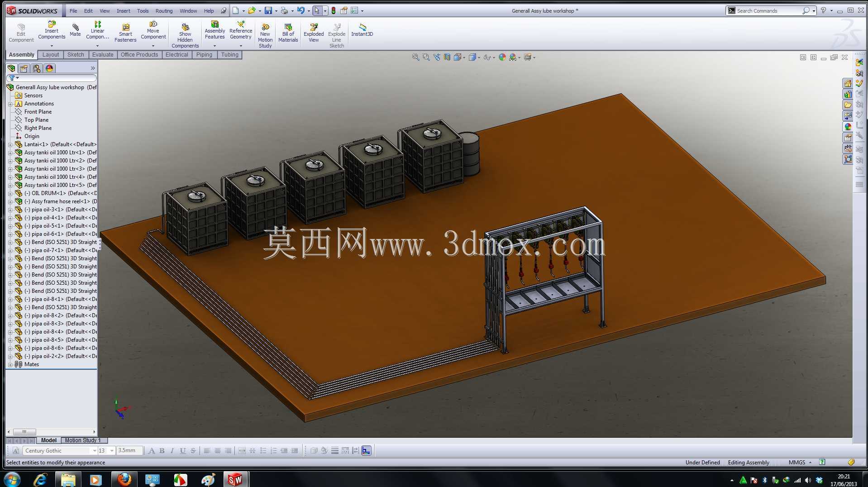
Task: Click Undo icon
Action: [x=300, y=10]
